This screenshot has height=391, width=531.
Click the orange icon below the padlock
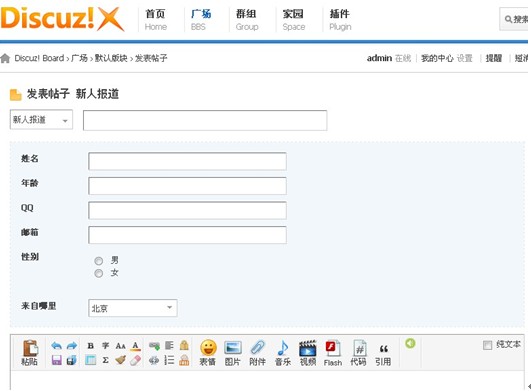184,360
